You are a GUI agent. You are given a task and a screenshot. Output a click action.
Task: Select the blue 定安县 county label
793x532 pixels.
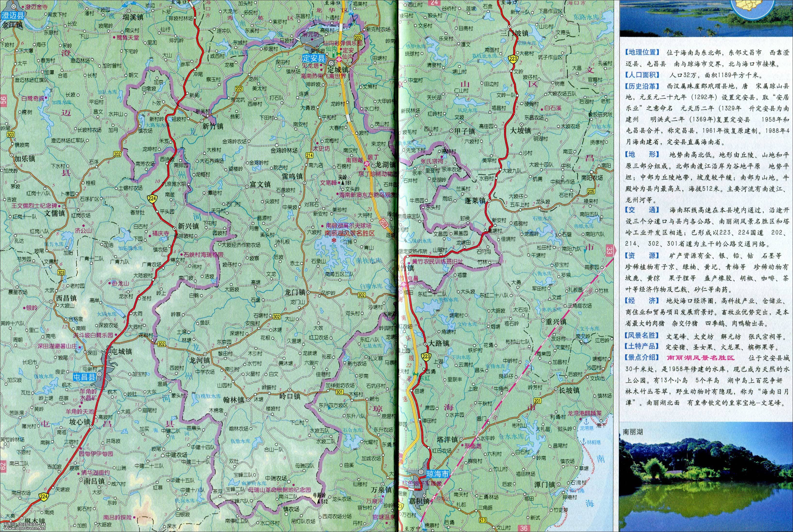[314, 59]
